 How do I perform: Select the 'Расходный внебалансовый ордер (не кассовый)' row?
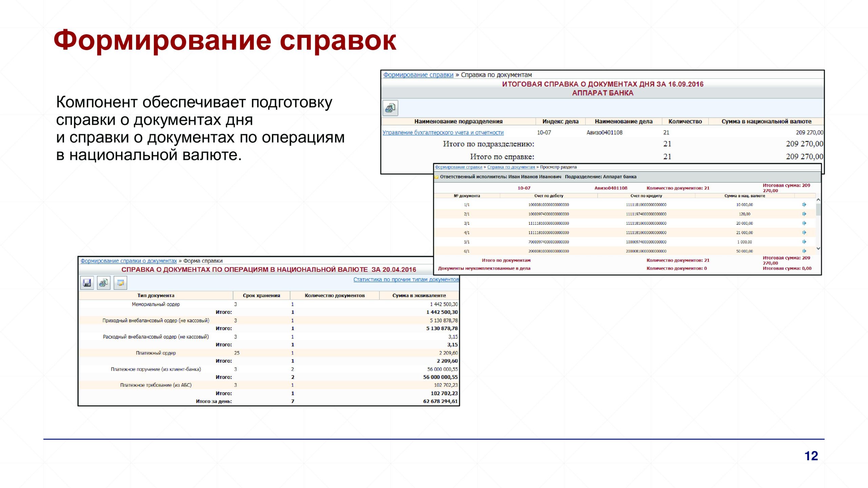pyautogui.click(x=269, y=337)
